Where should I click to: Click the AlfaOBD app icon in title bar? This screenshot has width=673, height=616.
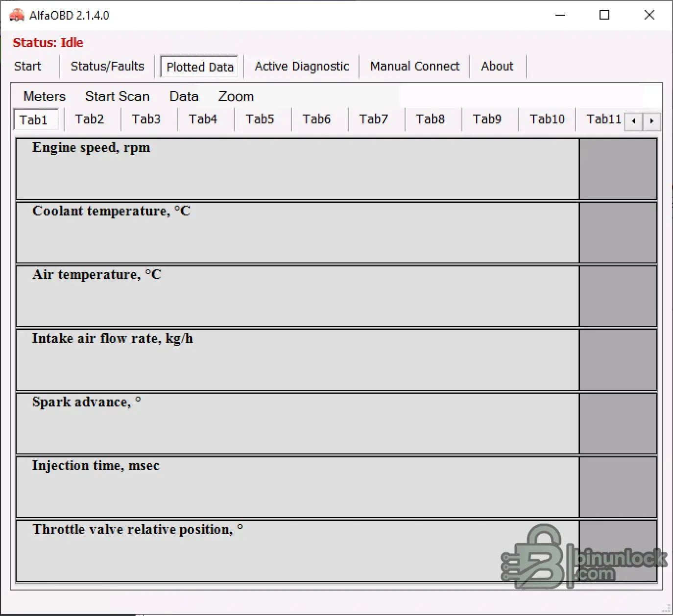[17, 15]
